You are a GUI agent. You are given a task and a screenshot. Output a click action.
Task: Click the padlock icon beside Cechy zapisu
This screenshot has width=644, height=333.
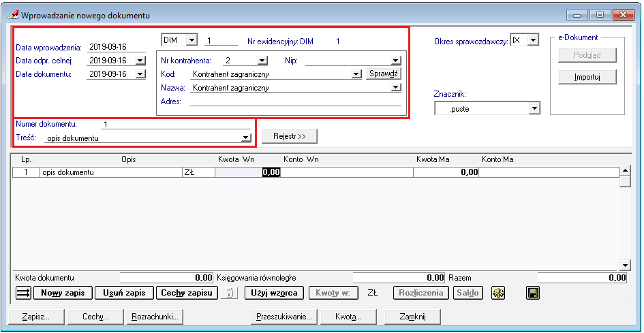coord(229,294)
